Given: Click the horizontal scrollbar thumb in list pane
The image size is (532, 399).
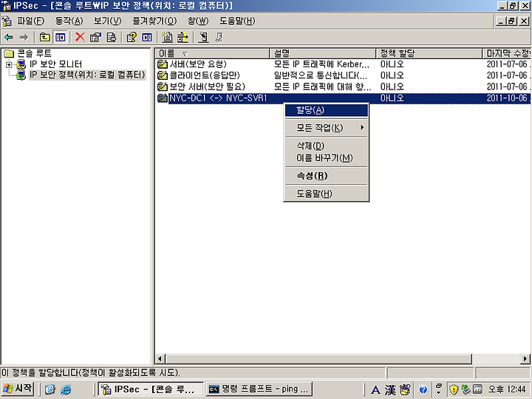Looking at the screenshot, I should tap(318, 358).
